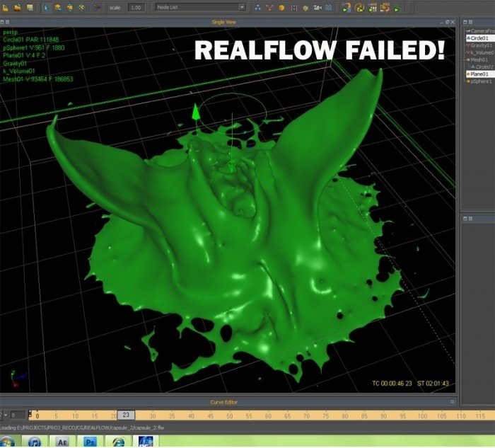This screenshot has height=448, width=495.
Task: Switch to RealFlow taskbar button
Action: 146,442
